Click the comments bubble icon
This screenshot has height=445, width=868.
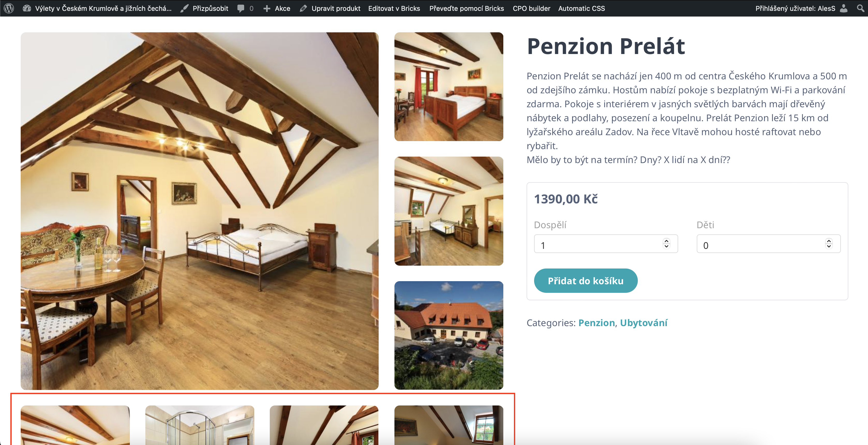point(241,9)
